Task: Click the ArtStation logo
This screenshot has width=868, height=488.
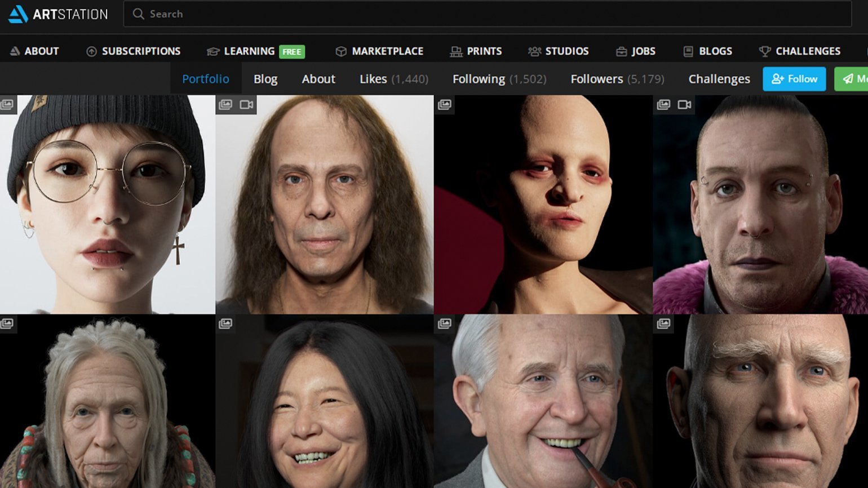Action: pyautogui.click(x=57, y=14)
